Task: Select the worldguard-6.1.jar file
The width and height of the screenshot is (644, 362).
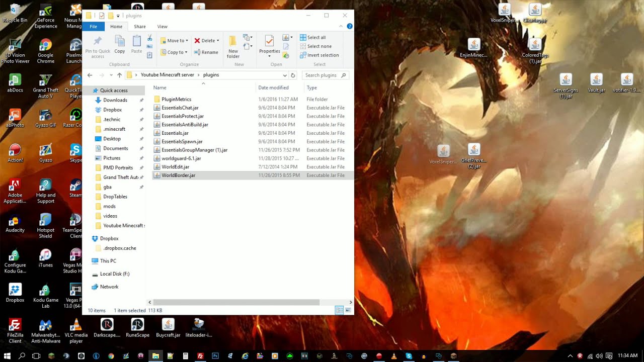Action: point(181,158)
